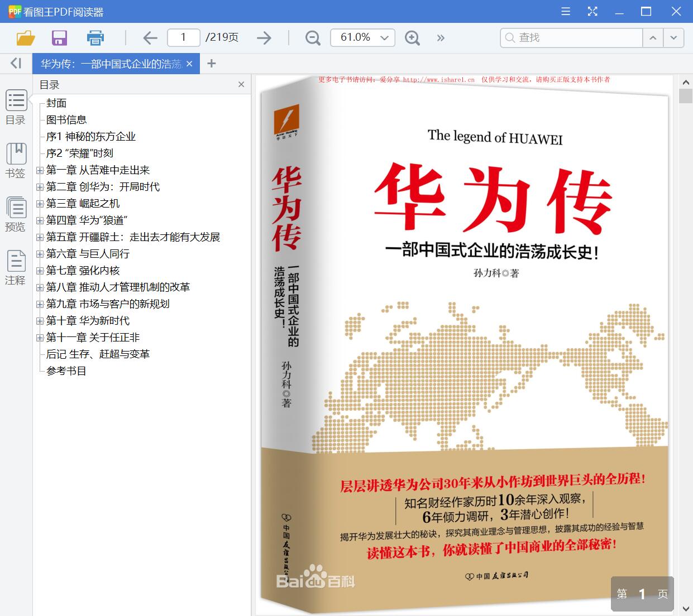The image size is (693, 616).
Task: Select 第十章 华为新时代 text
Action: pos(88,321)
